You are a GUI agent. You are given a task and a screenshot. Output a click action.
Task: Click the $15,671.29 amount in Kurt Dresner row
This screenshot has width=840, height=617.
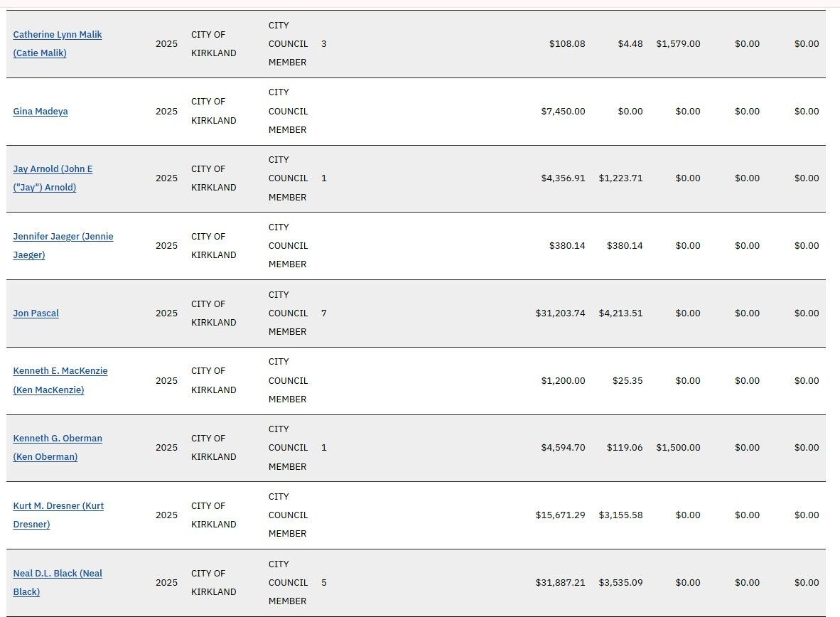(x=561, y=515)
